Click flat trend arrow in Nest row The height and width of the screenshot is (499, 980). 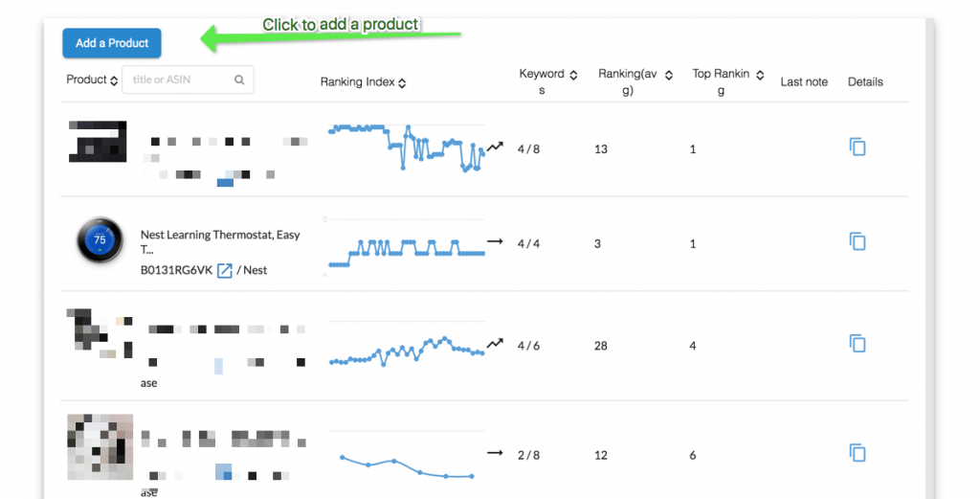tap(495, 241)
